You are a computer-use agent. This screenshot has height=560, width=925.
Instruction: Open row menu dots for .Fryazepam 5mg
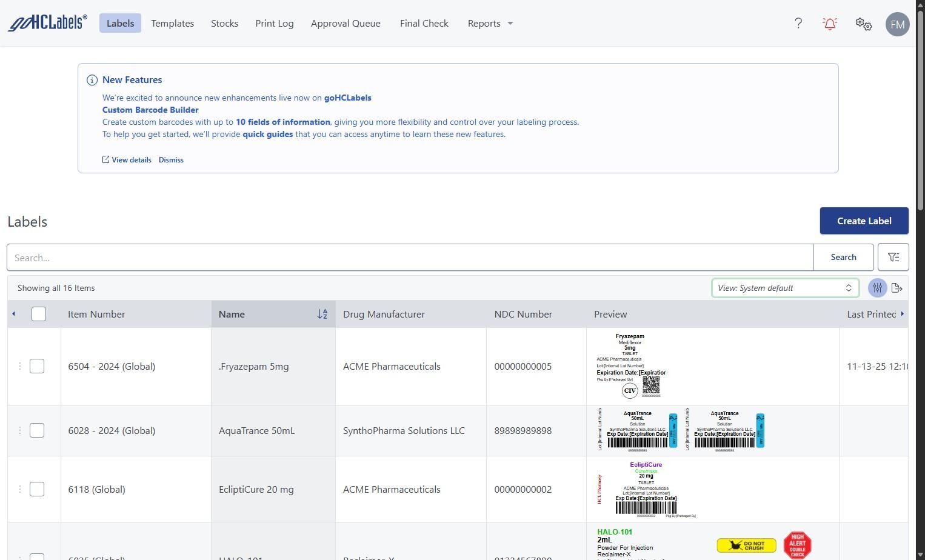[x=19, y=366]
